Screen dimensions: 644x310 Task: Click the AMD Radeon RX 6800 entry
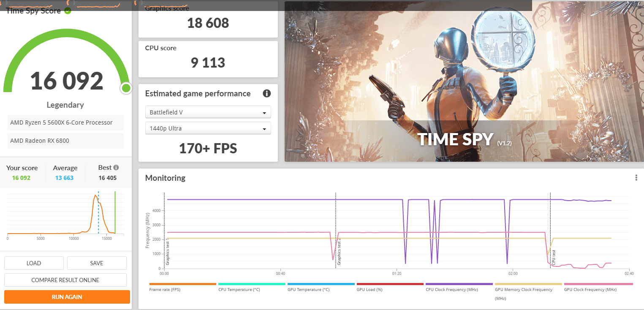(65, 141)
